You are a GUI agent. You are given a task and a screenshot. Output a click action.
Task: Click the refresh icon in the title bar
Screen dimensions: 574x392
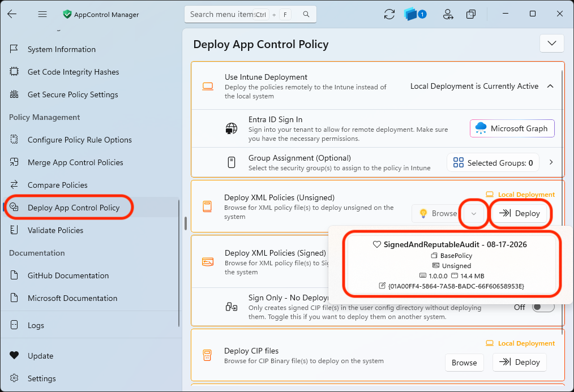click(389, 14)
